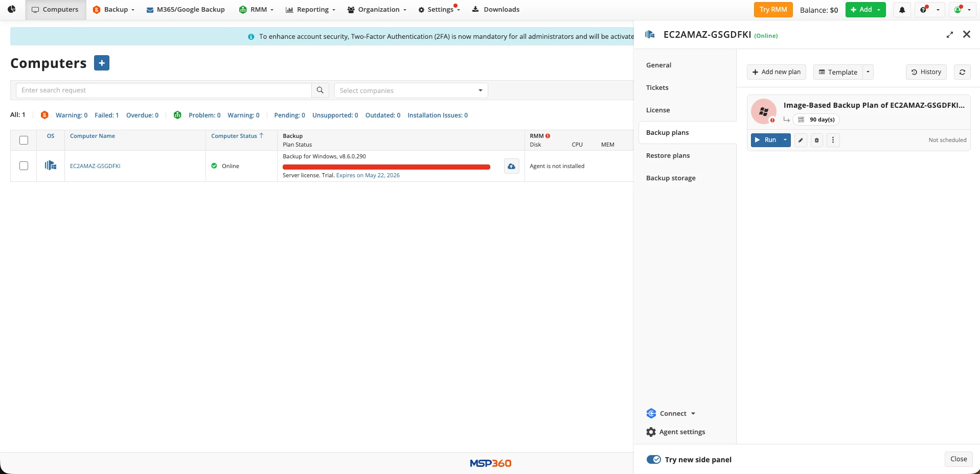
Task: Expand the Organization menu
Action: pos(377,10)
